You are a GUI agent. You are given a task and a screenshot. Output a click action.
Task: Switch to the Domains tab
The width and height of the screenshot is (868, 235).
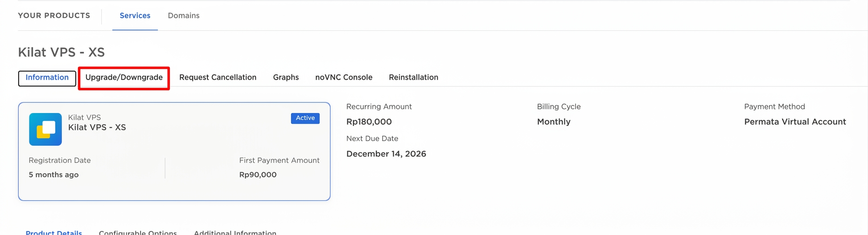click(x=184, y=16)
